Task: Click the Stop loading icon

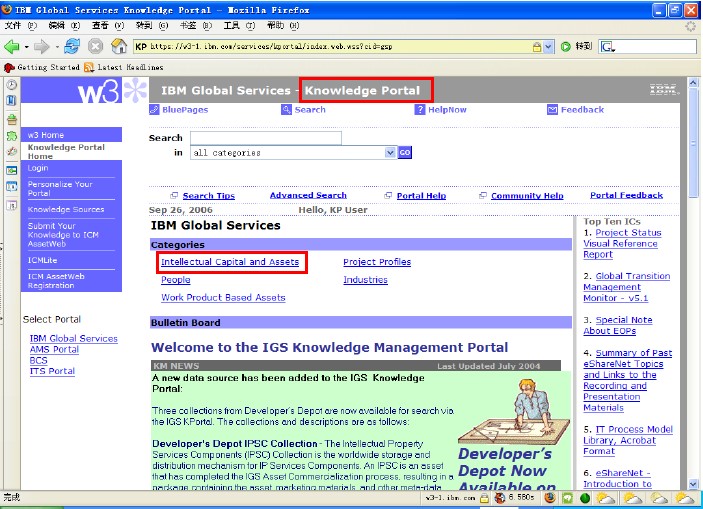Action: coord(95,46)
